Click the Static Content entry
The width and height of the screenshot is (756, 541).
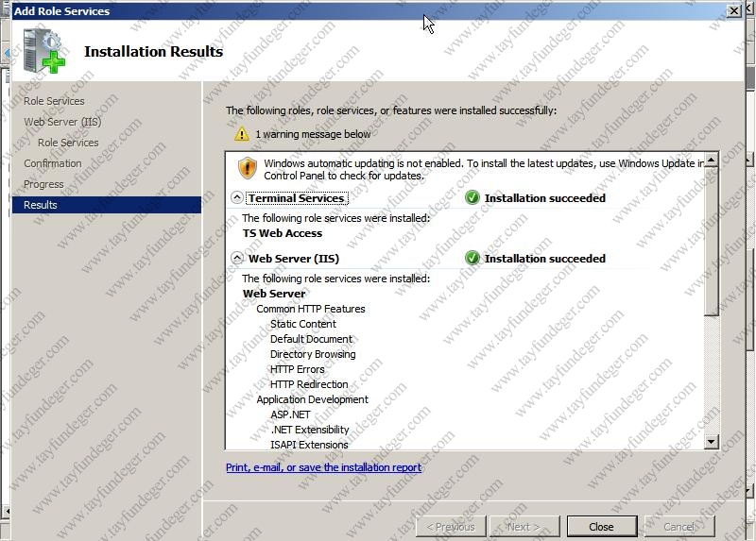[302, 324]
